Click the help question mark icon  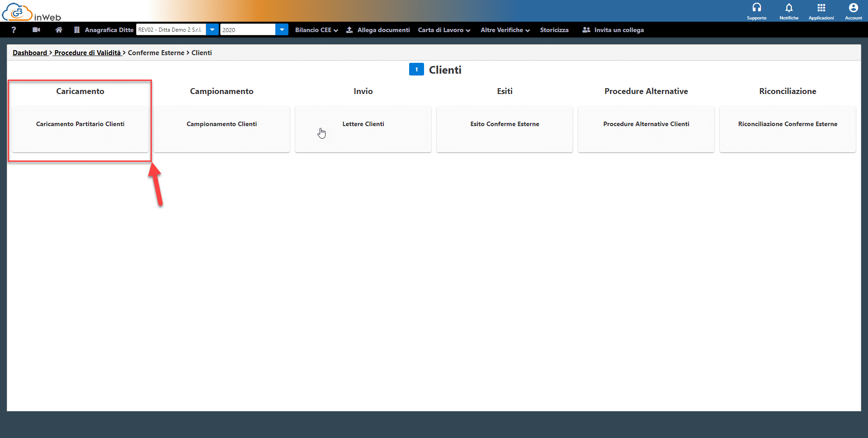coord(14,30)
